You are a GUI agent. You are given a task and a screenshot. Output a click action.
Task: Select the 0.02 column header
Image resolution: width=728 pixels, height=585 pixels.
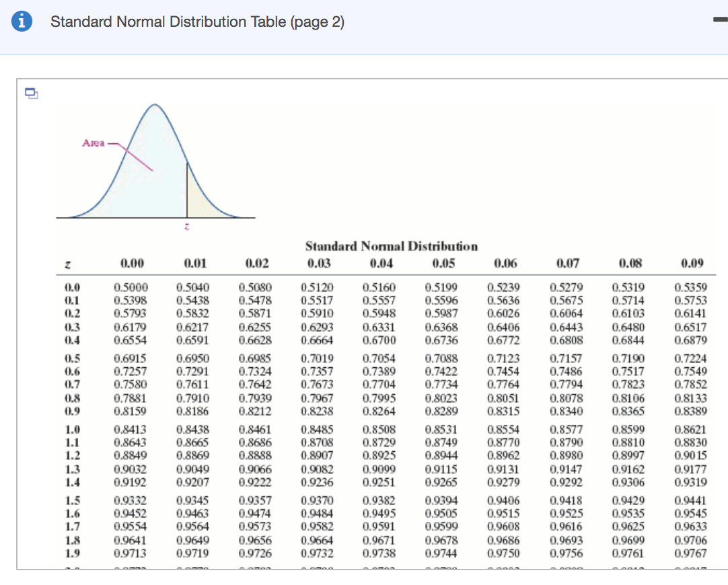coord(257,264)
